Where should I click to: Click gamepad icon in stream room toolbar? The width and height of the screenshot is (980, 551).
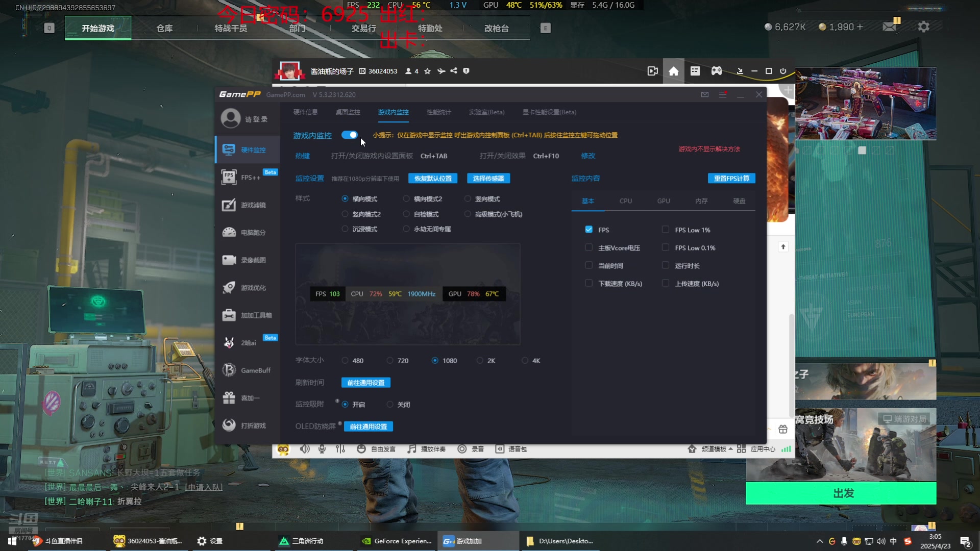point(717,71)
